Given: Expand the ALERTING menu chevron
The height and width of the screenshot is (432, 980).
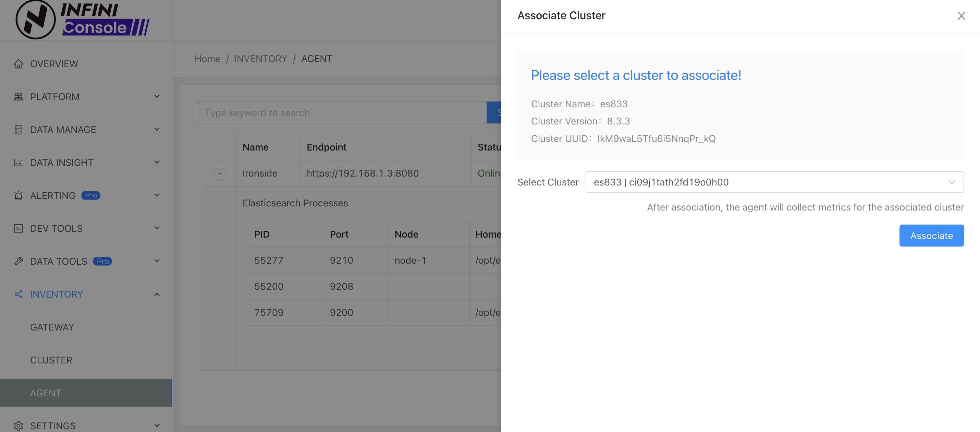Looking at the screenshot, I should 157,195.
